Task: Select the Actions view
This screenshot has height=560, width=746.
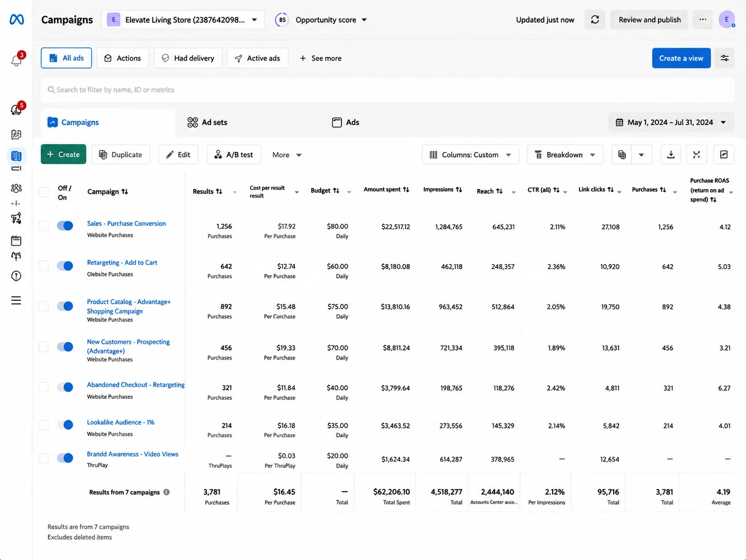Action: pos(123,58)
